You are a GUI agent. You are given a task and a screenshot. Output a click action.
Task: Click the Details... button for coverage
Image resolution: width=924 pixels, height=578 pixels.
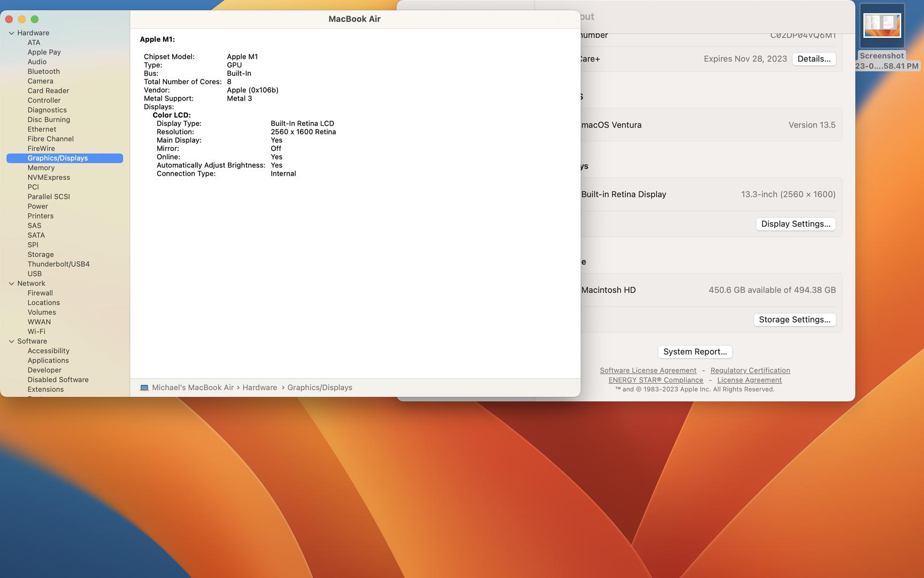click(814, 59)
